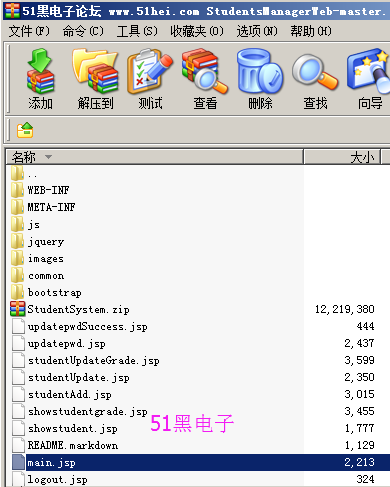The width and height of the screenshot is (390, 487).
Task: Click the 查找 (Find) magnifier icon
Action: [x=315, y=72]
